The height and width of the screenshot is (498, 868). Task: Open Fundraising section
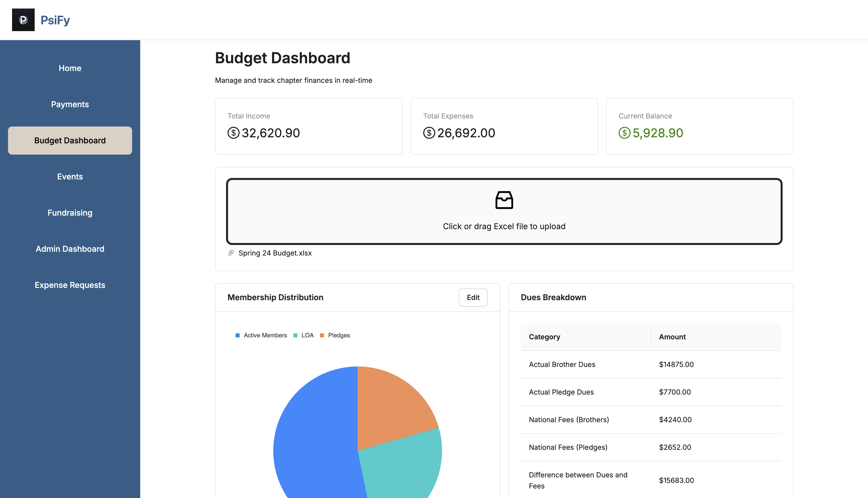coord(70,213)
